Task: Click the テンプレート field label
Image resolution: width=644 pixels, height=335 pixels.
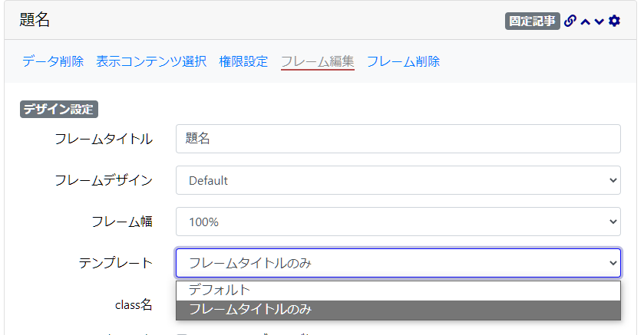Action: 116,263
